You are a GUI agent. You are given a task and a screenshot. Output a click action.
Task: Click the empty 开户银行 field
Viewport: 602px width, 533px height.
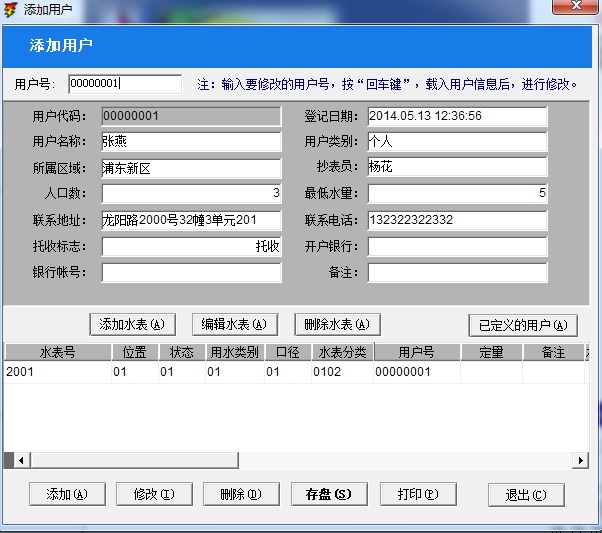[x=457, y=246]
